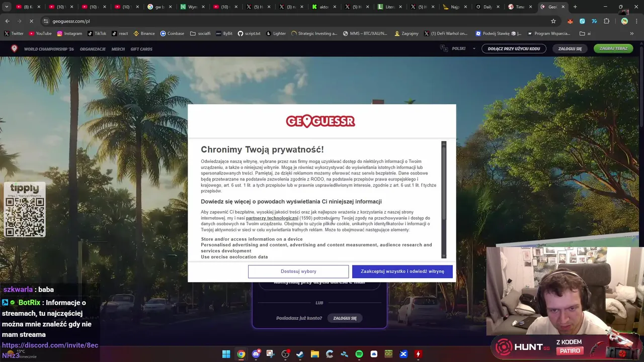644x362 pixels.
Task: Expand the ai bookmark folder
Action: pyautogui.click(x=585, y=34)
